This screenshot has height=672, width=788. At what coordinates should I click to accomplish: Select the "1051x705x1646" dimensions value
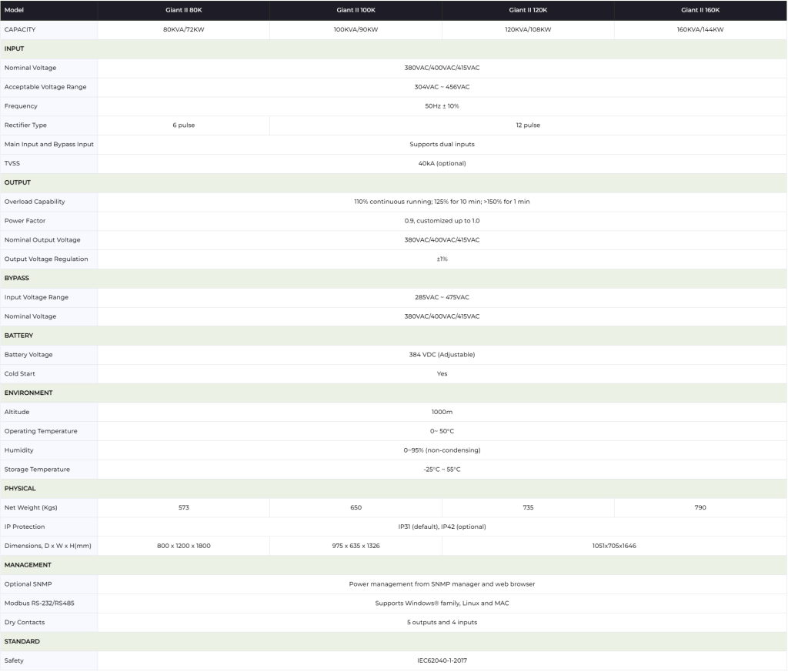(614, 545)
